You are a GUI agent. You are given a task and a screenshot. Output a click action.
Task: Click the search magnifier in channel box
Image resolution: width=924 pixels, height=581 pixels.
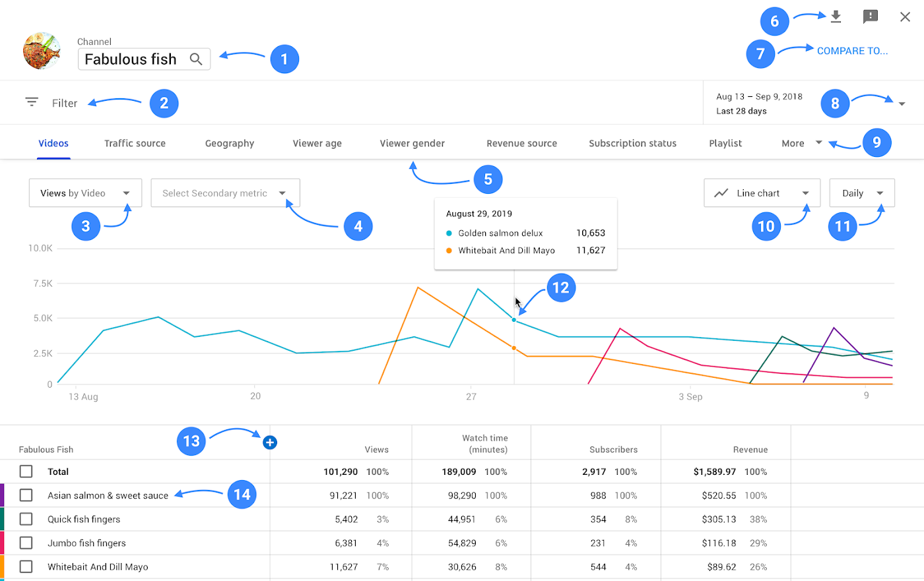(x=196, y=59)
